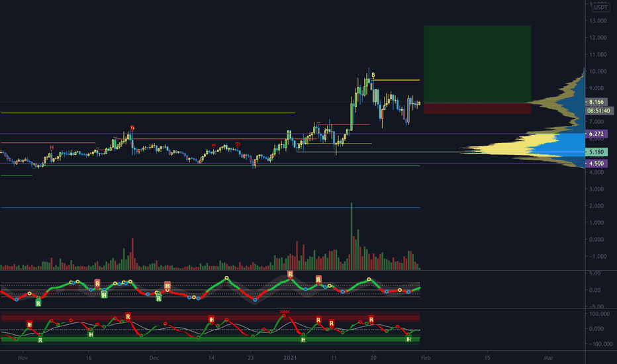
Task: Click the tallest green volume spike bar
Action: coord(352,236)
